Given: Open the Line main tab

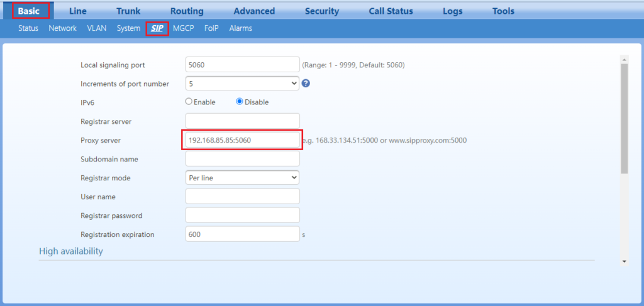Looking at the screenshot, I should coord(78,11).
